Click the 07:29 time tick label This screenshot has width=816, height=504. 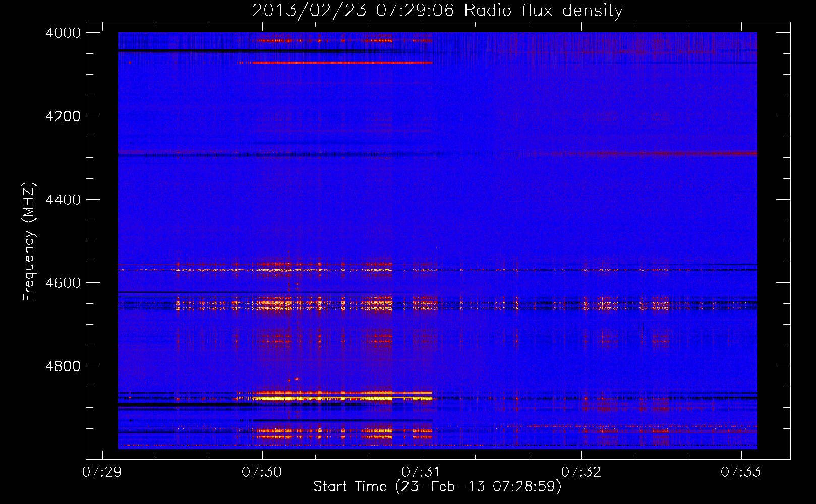point(102,472)
